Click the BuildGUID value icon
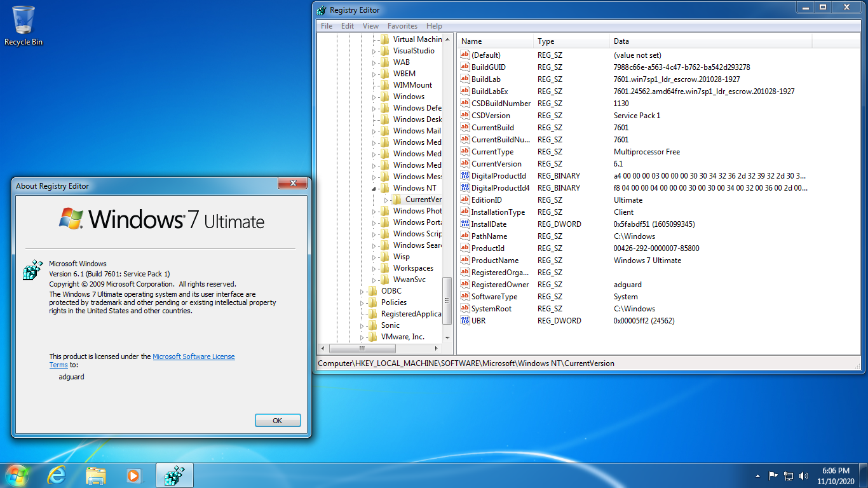The image size is (868, 488). coord(465,67)
